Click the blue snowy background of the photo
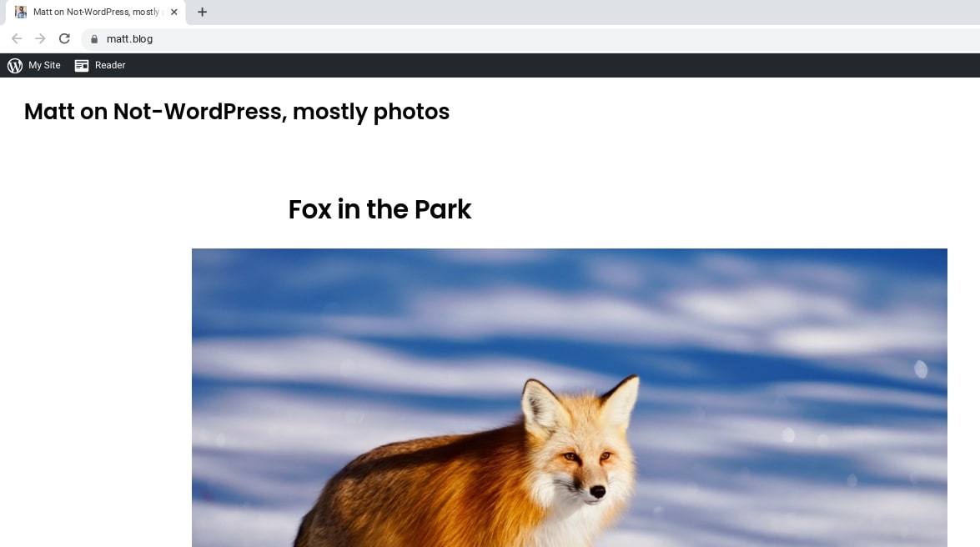The image size is (980, 547). (792, 334)
